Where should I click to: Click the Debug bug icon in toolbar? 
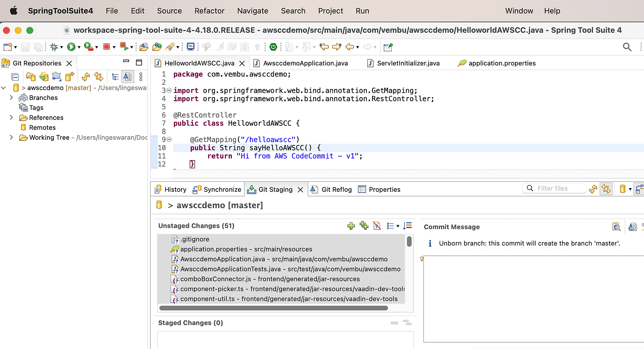54,47
